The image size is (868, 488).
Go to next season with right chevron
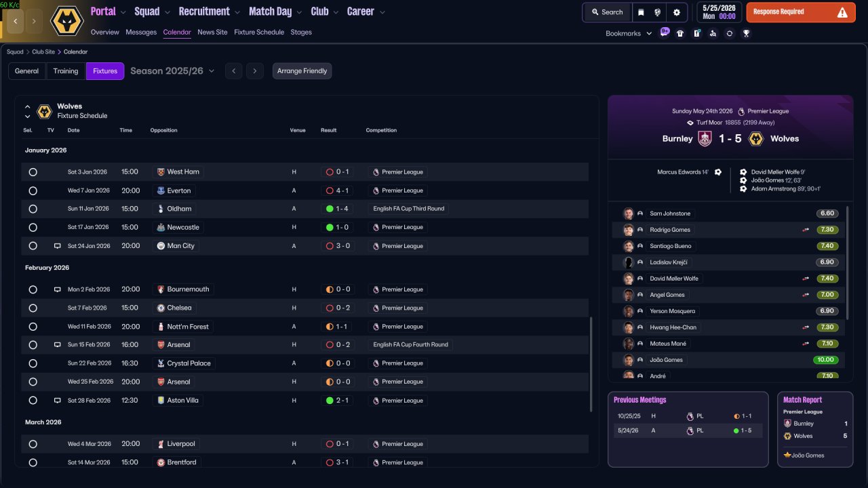[x=255, y=71]
